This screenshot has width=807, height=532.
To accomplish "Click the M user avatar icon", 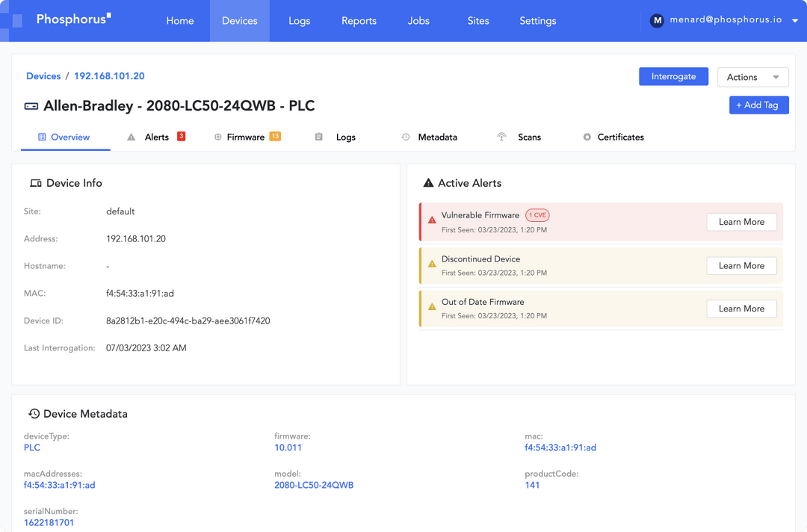I will pos(657,20).
